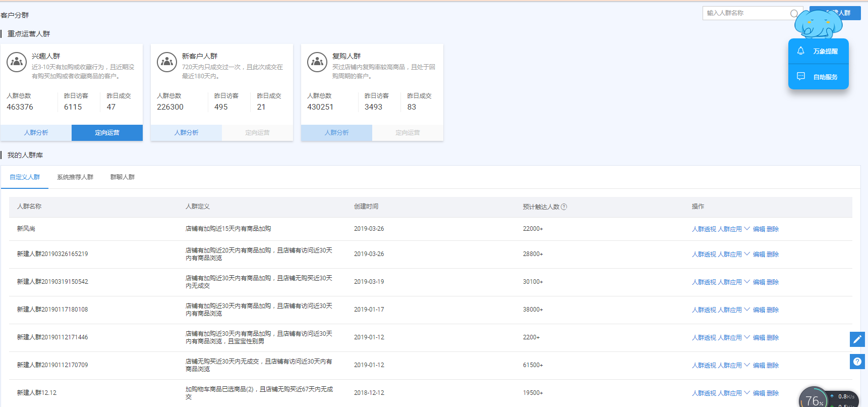868x407 pixels.
Task: Open 人群分析 for 新客户人群
Action: click(x=186, y=133)
